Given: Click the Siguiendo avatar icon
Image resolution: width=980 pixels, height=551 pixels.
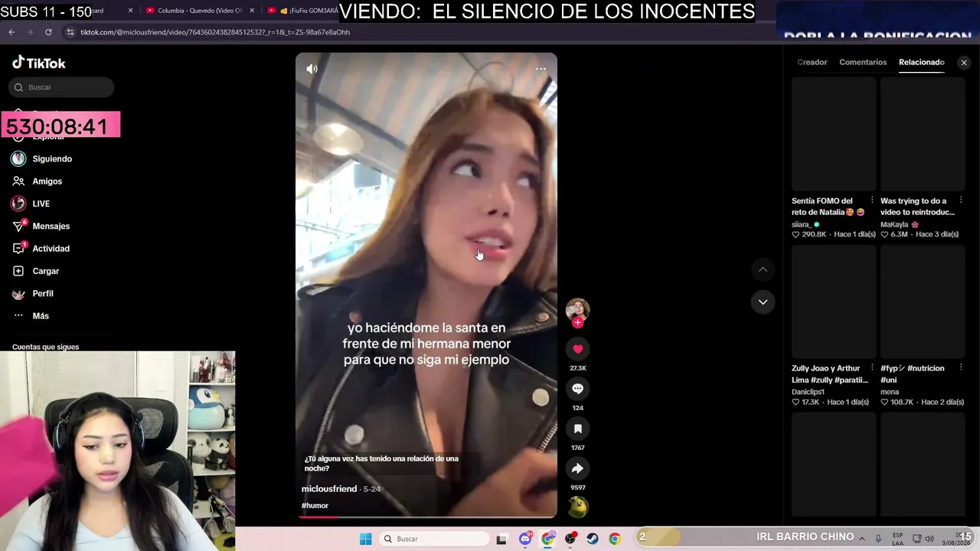Looking at the screenshot, I should pyautogui.click(x=18, y=158).
